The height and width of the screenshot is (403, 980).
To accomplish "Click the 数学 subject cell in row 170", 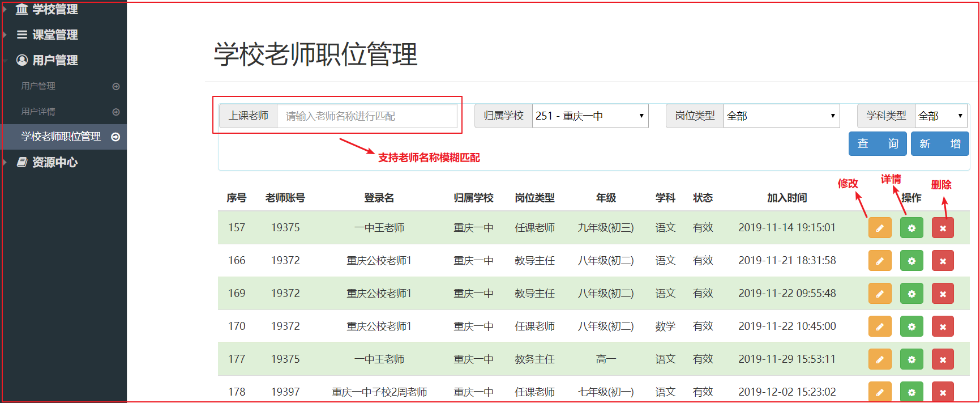I will coord(665,326).
